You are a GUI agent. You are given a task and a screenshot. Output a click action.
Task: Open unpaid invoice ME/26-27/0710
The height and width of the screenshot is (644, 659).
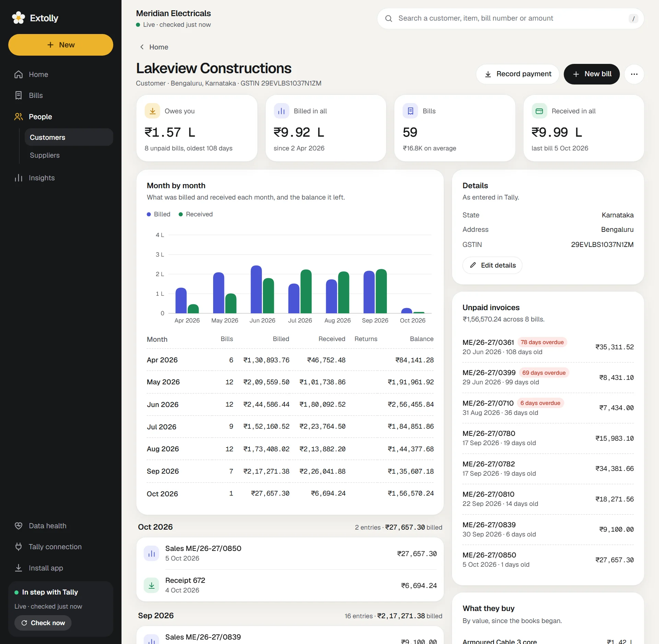click(548, 408)
